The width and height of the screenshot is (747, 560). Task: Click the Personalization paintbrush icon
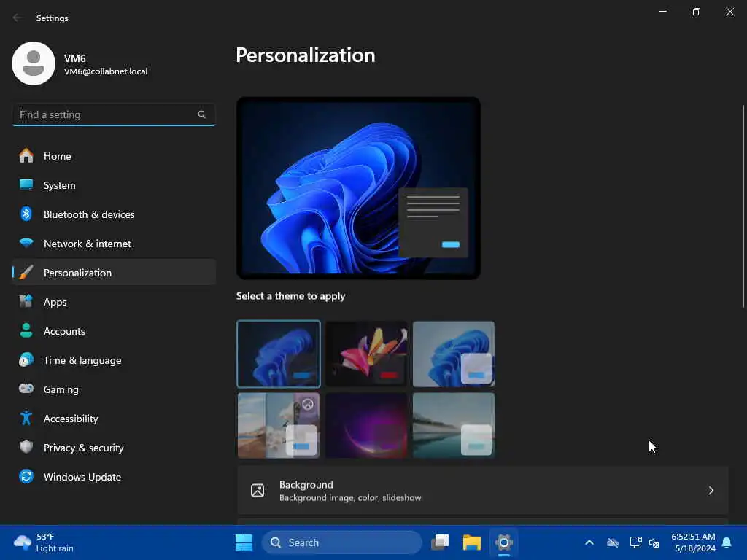(26, 273)
